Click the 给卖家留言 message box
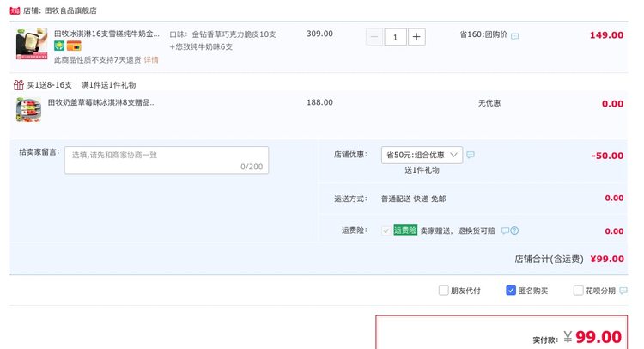This screenshot has height=349, width=644. 167,160
